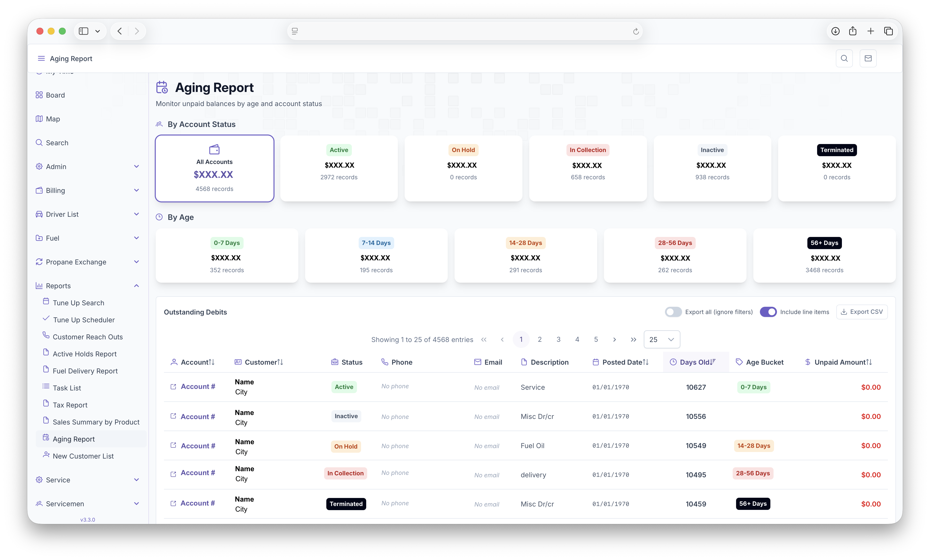Enable Export all (ignore filters) toggle
930x560 pixels.
[x=673, y=312]
